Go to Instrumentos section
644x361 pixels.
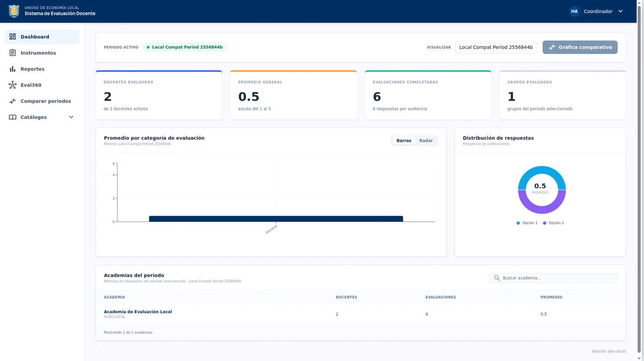[42, 53]
